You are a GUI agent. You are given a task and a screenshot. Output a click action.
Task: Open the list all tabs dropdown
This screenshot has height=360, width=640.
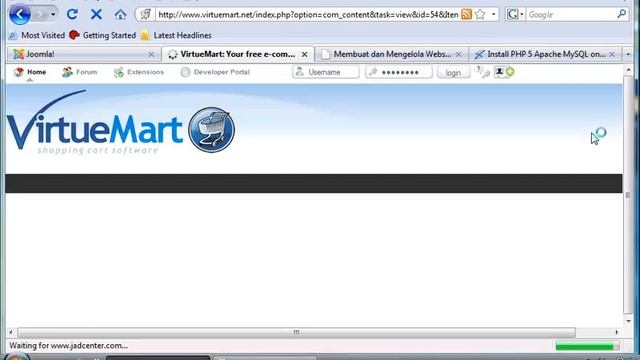pos(628,54)
